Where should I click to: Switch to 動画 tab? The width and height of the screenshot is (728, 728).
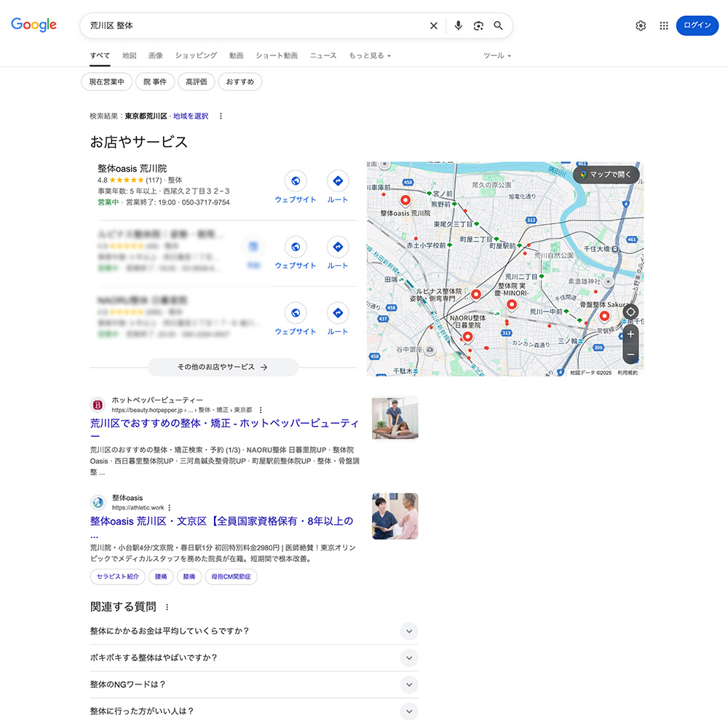[x=237, y=56]
